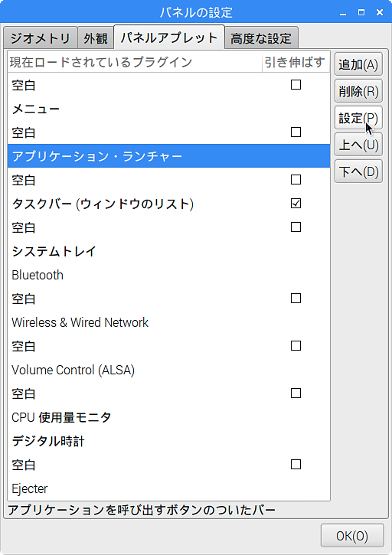Move plugin down with 下へ(D)

[x=358, y=171]
